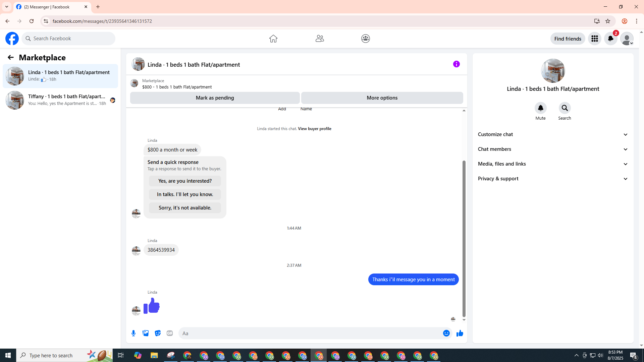The width and height of the screenshot is (644, 362).
Task: Mute the Linda conversation
Action: 541,108
